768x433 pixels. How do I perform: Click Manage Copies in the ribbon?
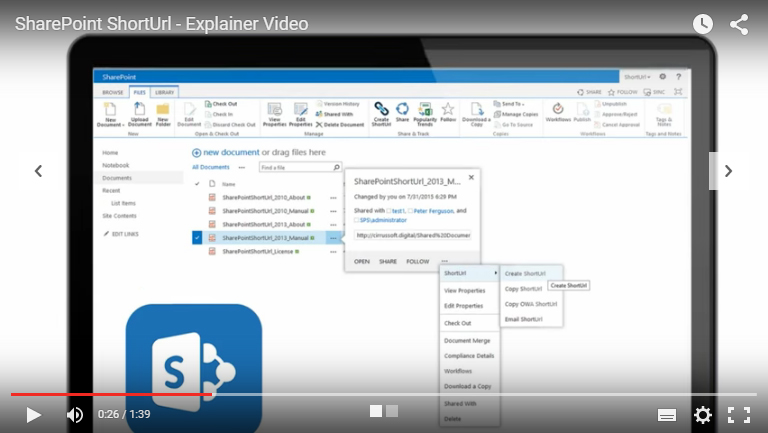(516, 114)
